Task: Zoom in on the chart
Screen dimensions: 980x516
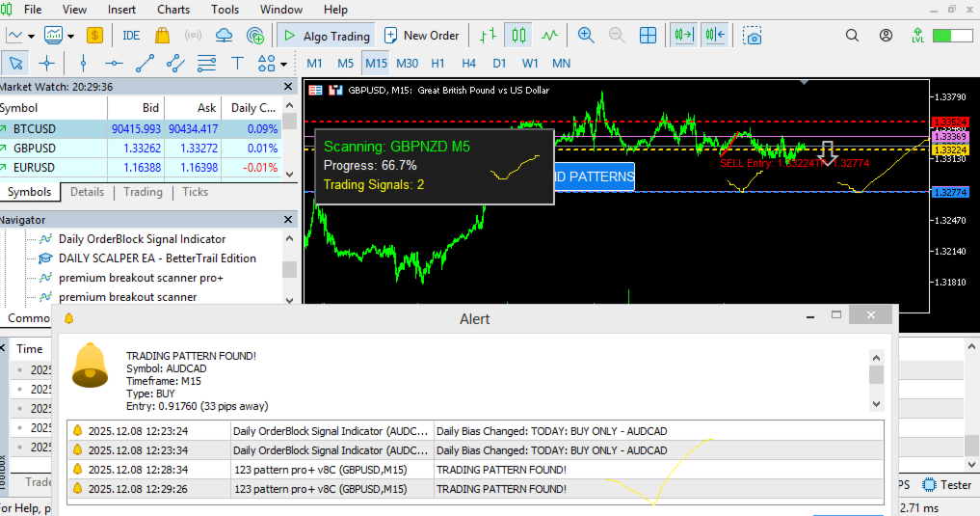Action: coord(586,36)
